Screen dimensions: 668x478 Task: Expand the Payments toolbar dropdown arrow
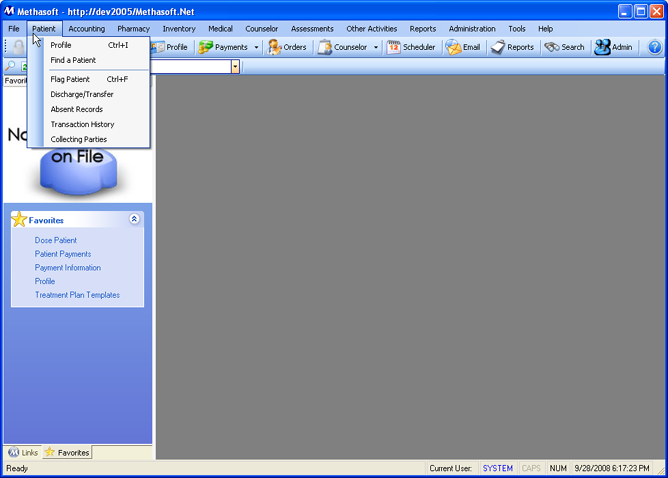point(256,47)
